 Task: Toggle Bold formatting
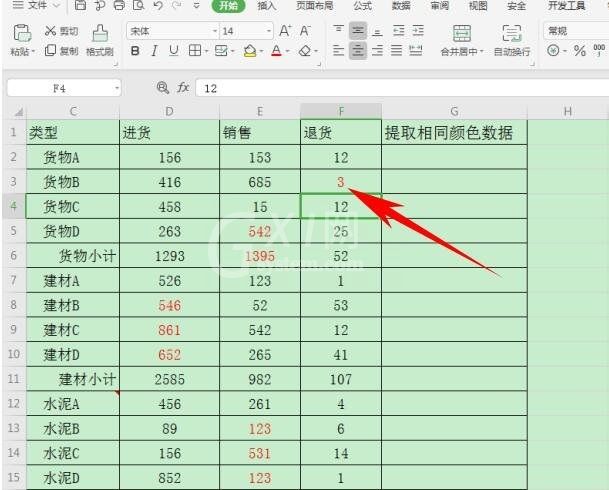(135, 50)
